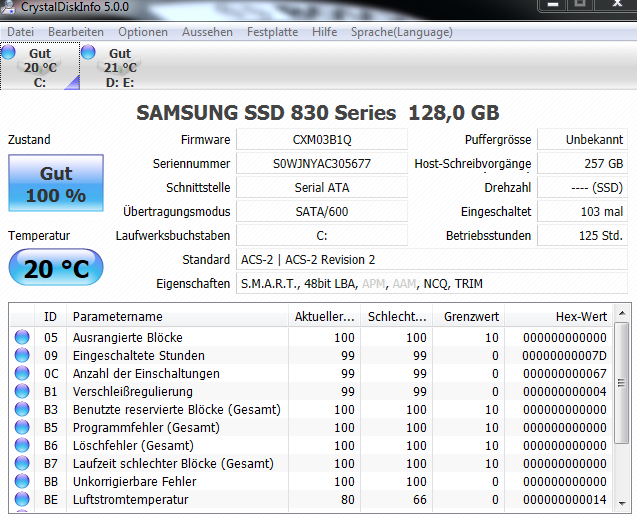The width and height of the screenshot is (637, 519).
Task: Click the blue status orb for drive D: E:
Action: (x=88, y=52)
